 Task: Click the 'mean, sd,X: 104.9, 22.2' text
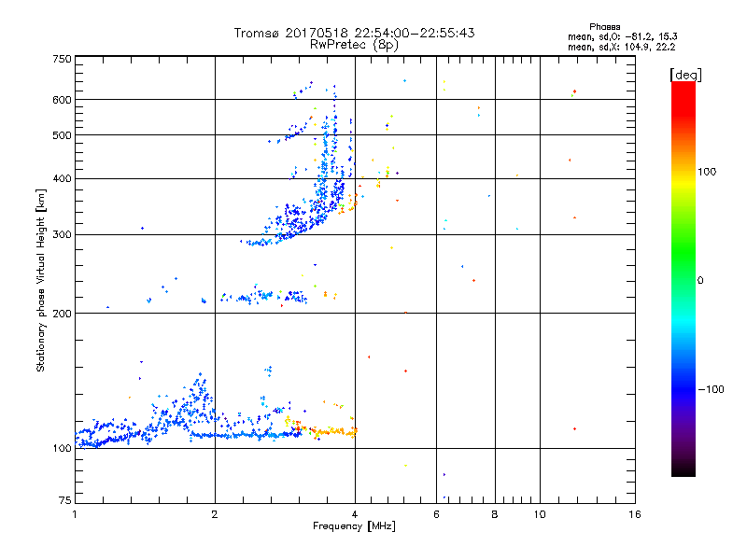(x=621, y=47)
